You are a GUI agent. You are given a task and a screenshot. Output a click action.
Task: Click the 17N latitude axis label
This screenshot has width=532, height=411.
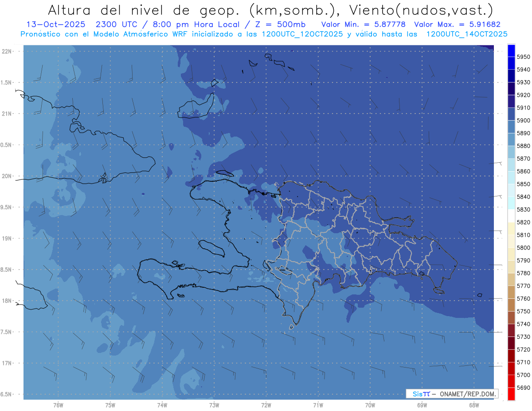[x=7, y=363]
